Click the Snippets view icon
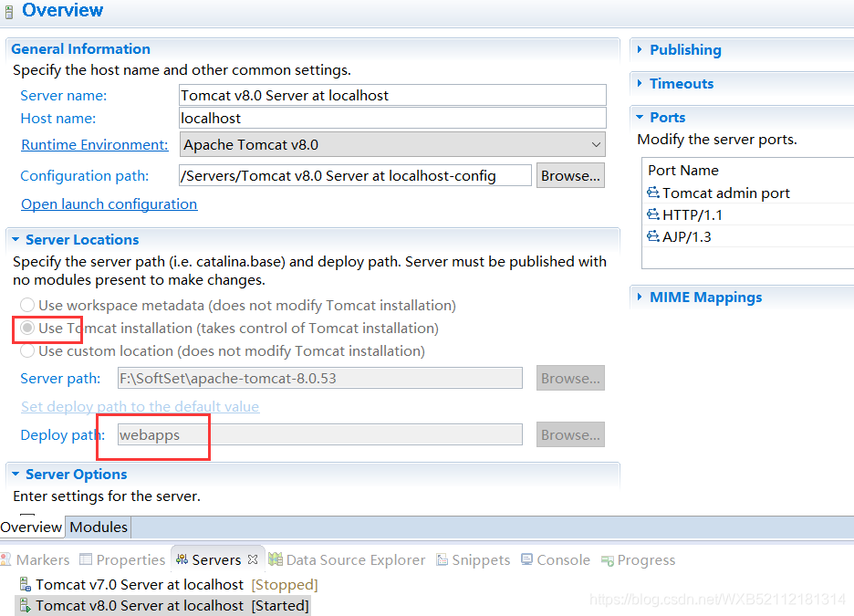Viewport: 854px width, 616px height. click(443, 559)
